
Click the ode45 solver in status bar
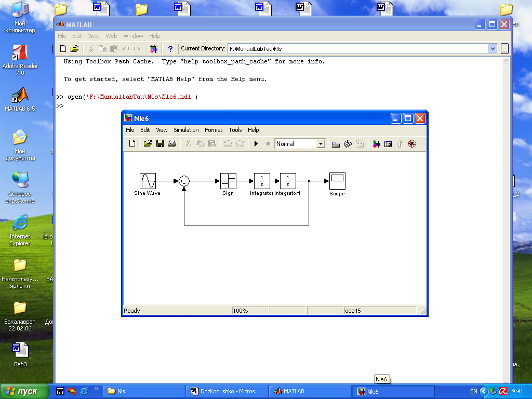[380, 311]
